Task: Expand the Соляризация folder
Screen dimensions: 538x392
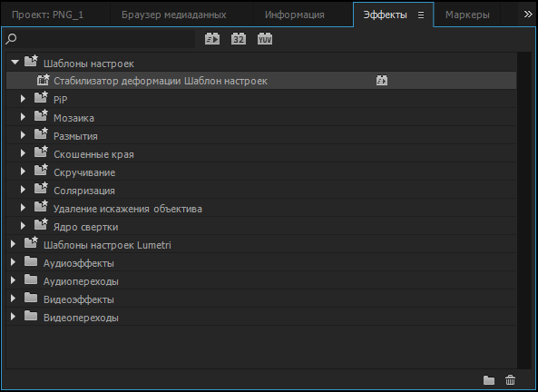Action: [23, 190]
